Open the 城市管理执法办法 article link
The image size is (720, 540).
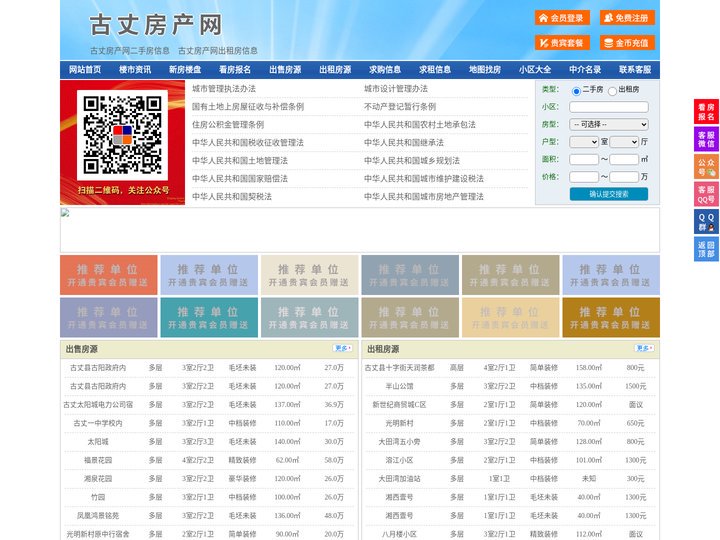pos(224,89)
